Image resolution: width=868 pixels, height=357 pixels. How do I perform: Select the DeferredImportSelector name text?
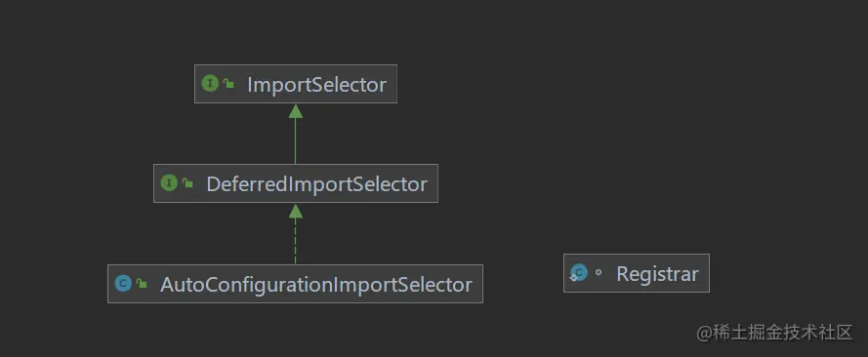coord(316,184)
